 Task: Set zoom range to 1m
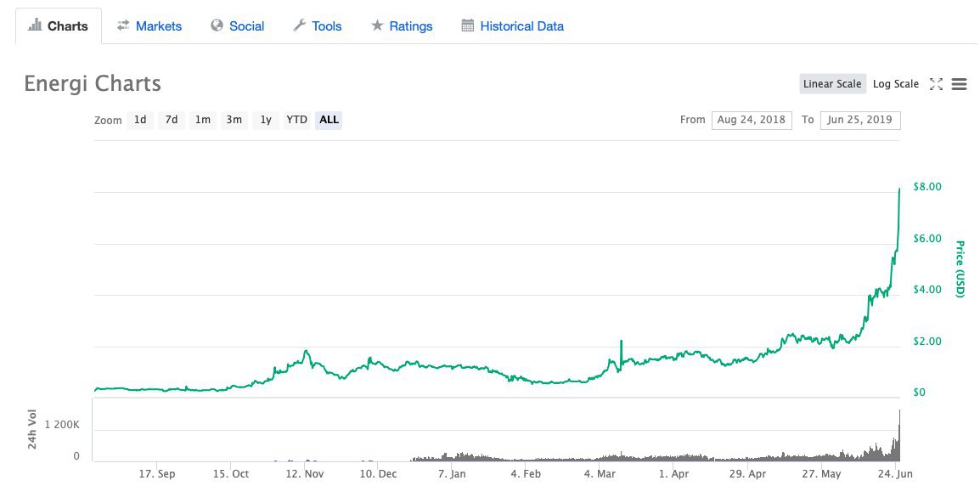point(202,120)
